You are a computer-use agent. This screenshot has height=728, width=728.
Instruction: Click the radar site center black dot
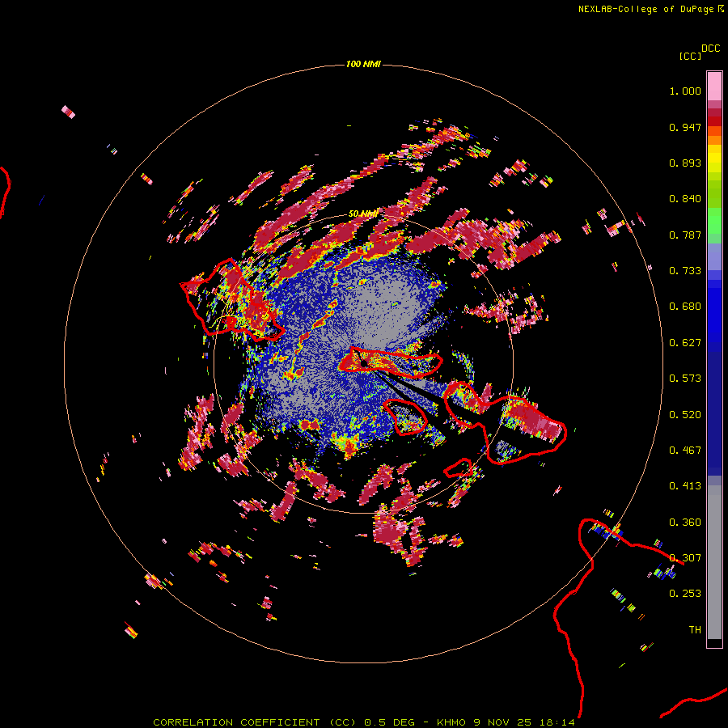365,363
